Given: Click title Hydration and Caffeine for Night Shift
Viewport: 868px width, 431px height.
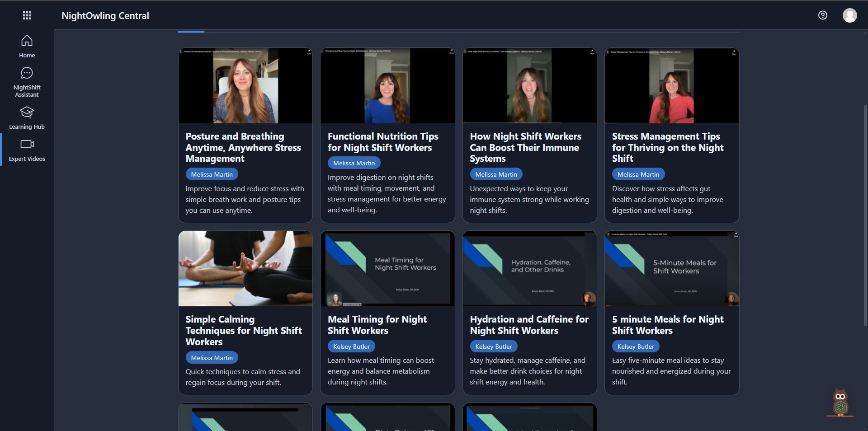Looking at the screenshot, I should click(x=529, y=325).
